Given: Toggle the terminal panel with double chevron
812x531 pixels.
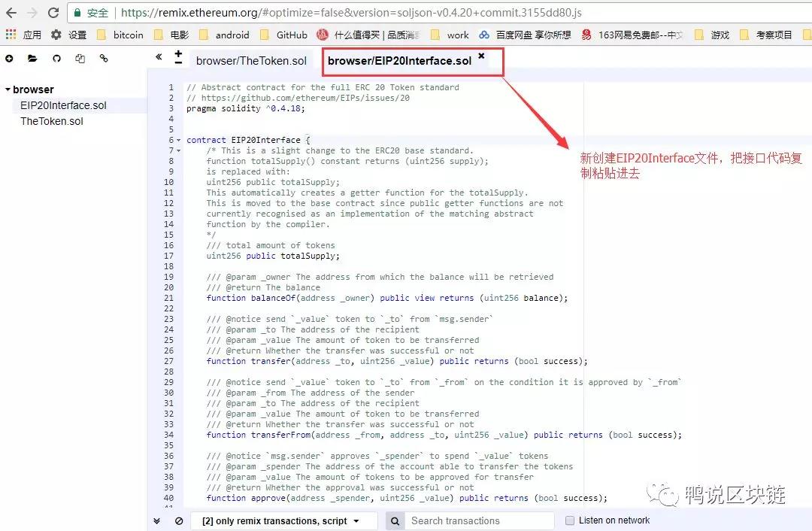Looking at the screenshot, I should tap(157, 521).
